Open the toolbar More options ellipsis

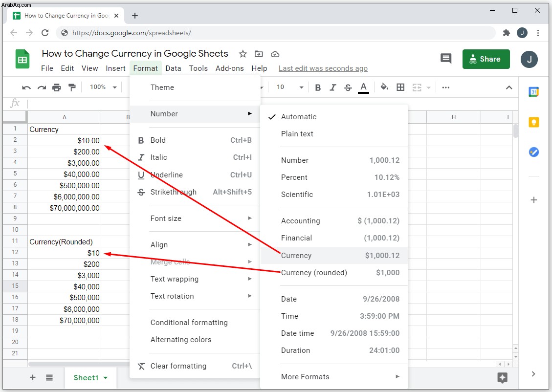(446, 87)
